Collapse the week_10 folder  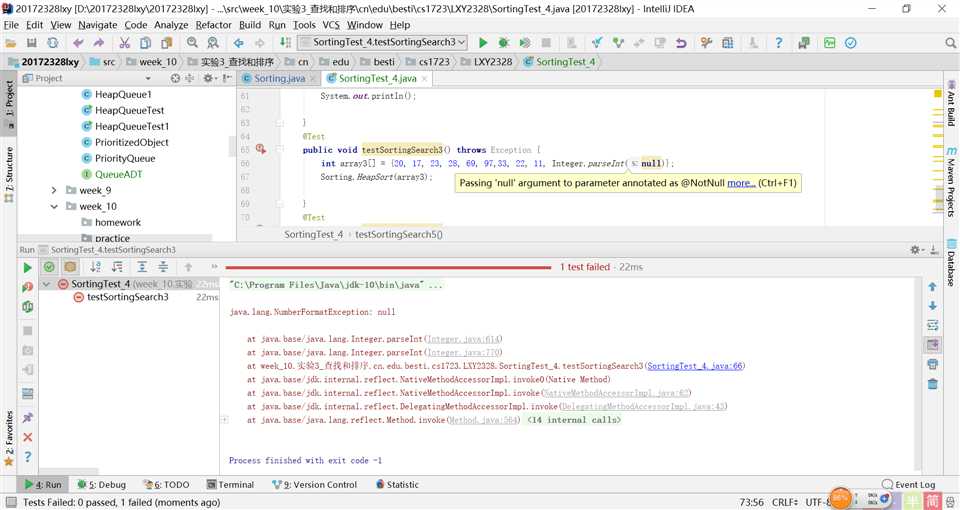click(x=54, y=206)
